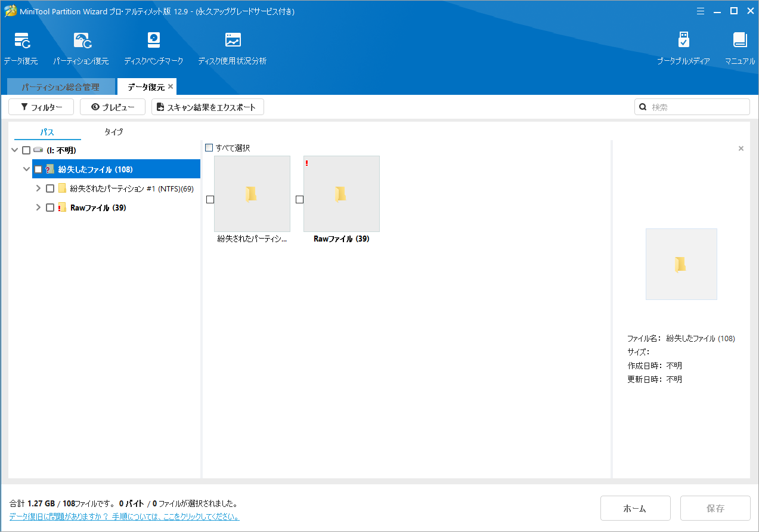
Task: Click the 検索 search field
Action: 692,107
